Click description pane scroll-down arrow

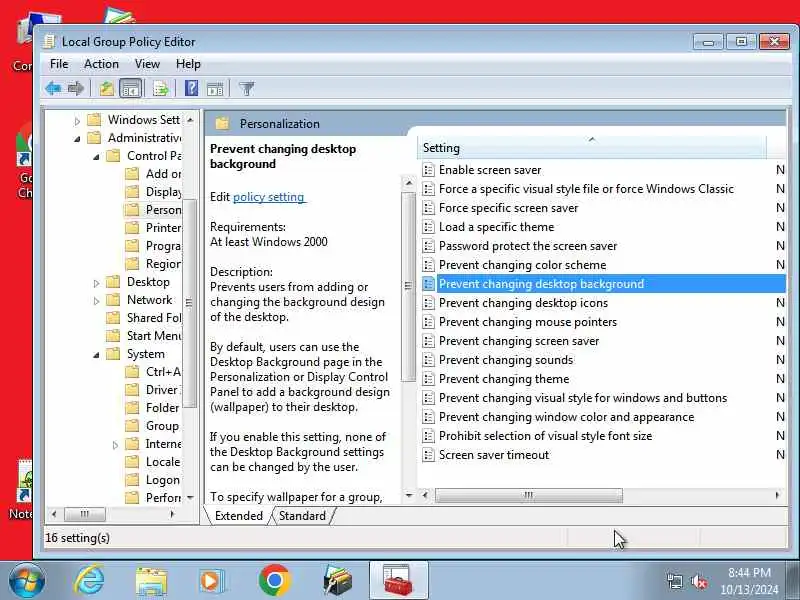click(409, 495)
